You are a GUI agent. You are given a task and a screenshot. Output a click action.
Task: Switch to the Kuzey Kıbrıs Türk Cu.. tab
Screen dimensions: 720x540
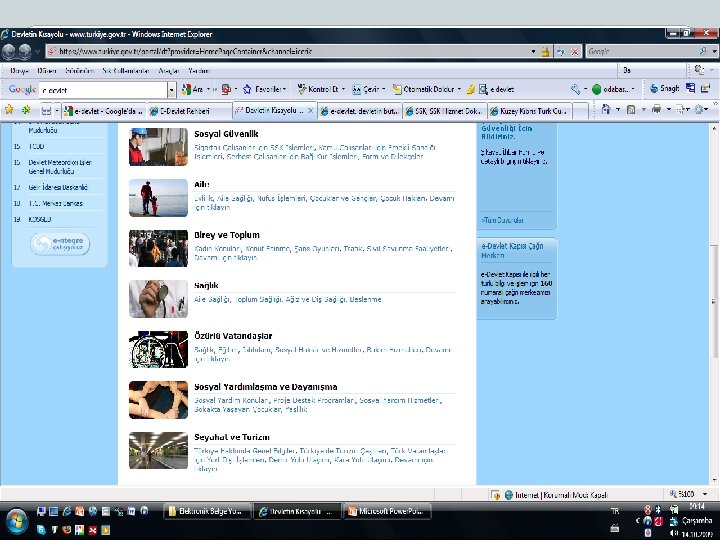click(x=529, y=111)
